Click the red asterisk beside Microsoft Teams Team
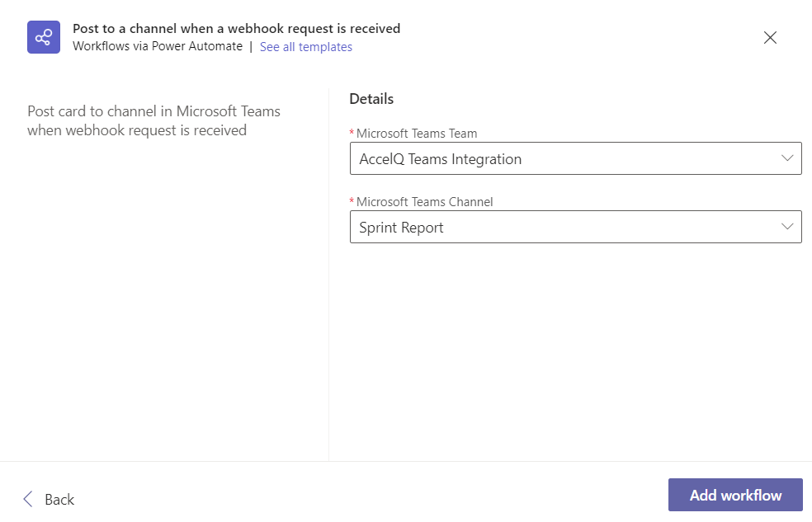The height and width of the screenshot is (522, 812). point(353,133)
